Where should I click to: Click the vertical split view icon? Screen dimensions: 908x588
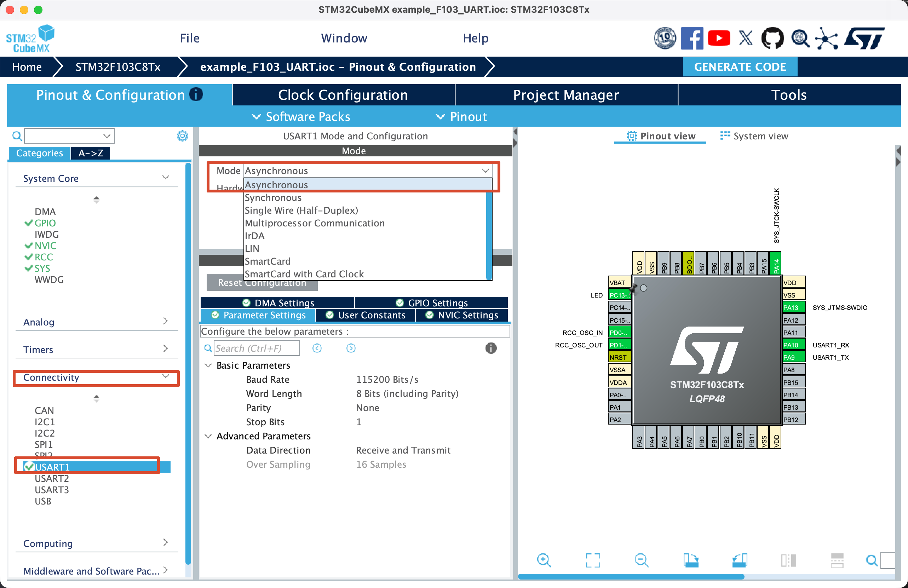(x=788, y=560)
